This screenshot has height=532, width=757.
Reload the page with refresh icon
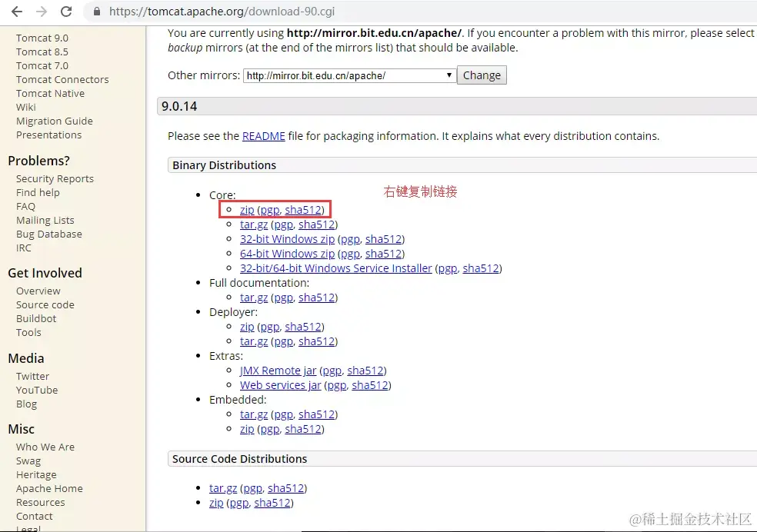(66, 12)
